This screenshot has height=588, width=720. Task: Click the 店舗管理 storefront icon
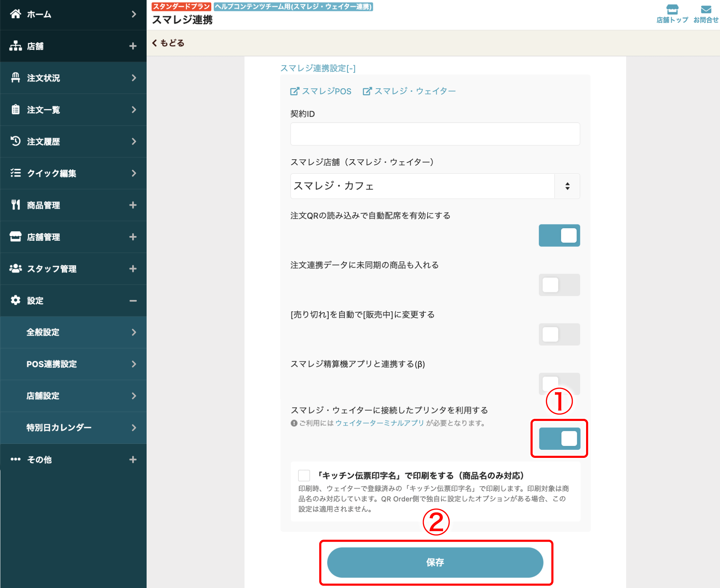pyautogui.click(x=15, y=237)
